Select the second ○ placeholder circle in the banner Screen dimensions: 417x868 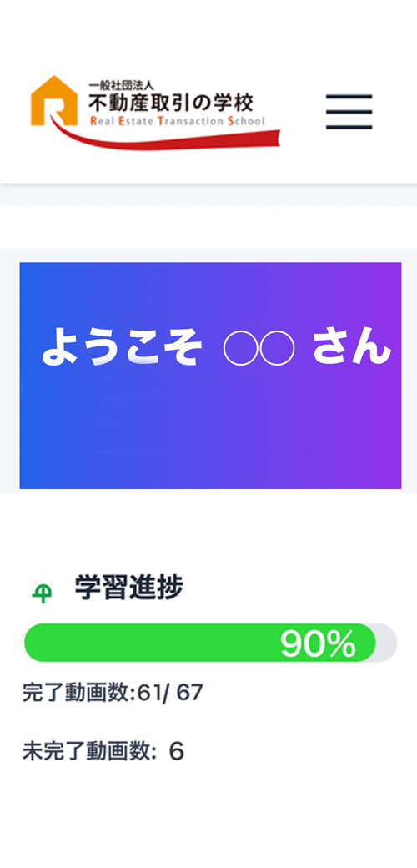[x=277, y=350]
